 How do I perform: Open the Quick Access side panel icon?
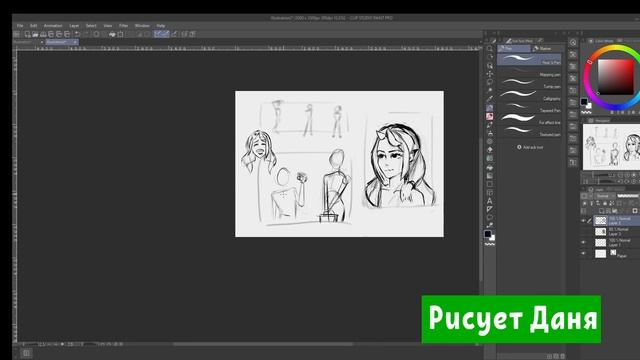click(x=573, y=42)
